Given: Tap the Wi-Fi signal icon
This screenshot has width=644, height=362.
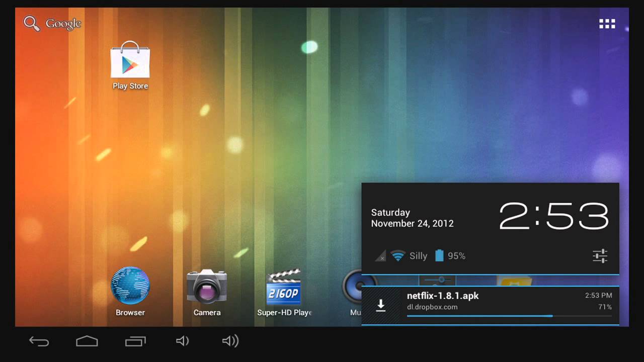Looking at the screenshot, I should (398, 256).
